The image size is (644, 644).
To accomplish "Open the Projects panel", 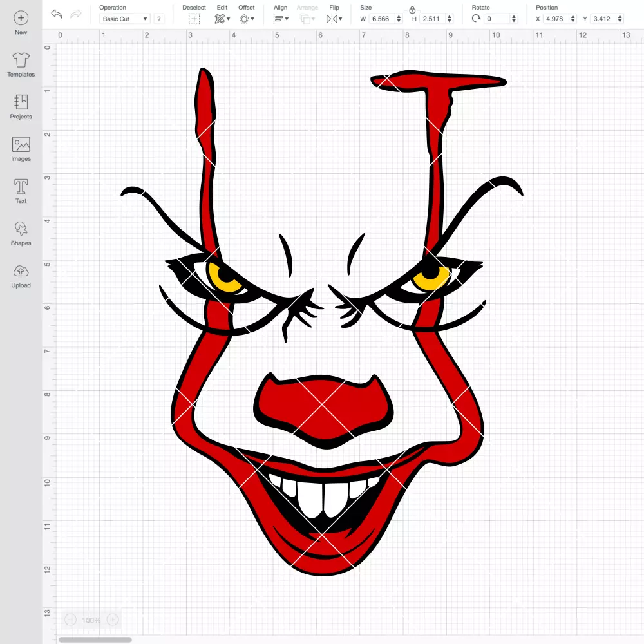I will [21, 107].
